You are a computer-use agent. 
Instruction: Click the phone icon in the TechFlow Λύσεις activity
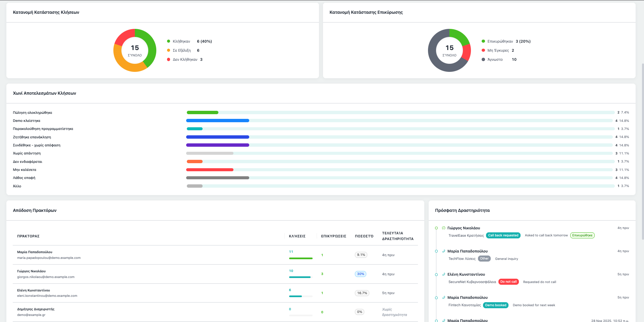[444, 251]
